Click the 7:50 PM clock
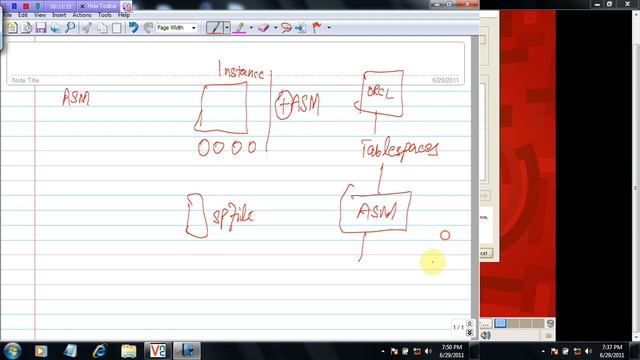The height and width of the screenshot is (360, 640). point(451,351)
